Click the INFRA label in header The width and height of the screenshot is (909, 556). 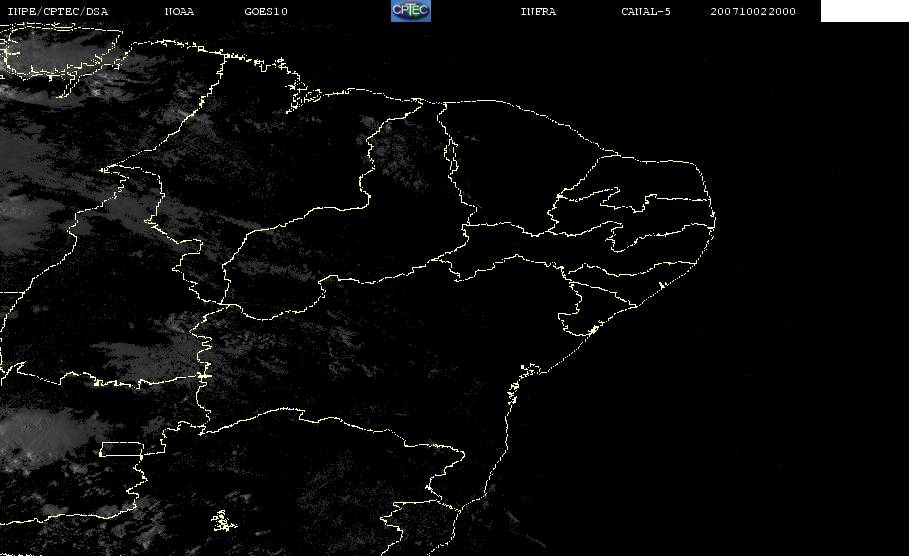538,11
